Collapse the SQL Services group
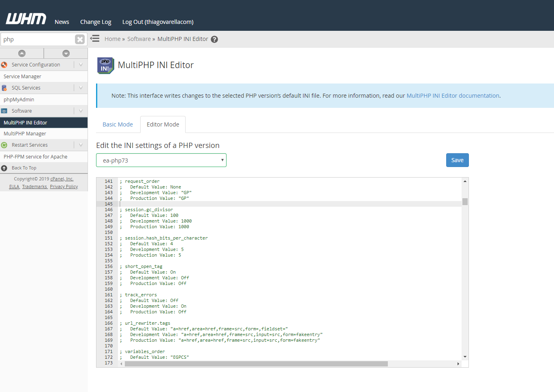Screen dimensions: 554x392 point(81,88)
